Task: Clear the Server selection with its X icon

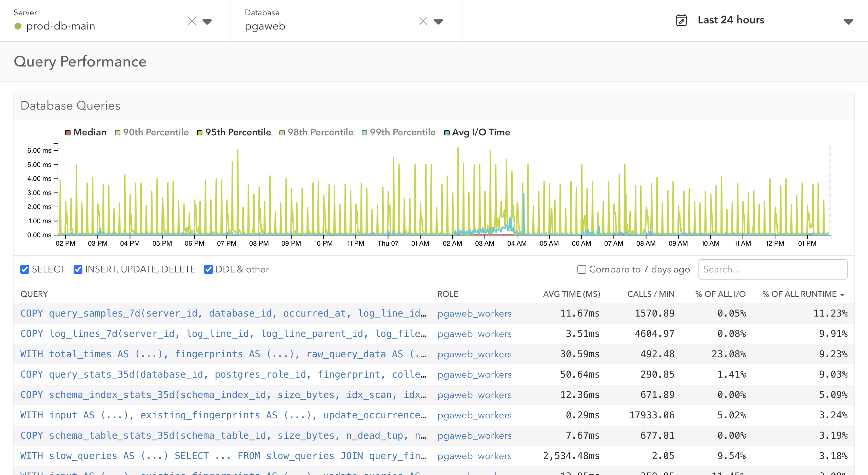Action: coord(192,21)
